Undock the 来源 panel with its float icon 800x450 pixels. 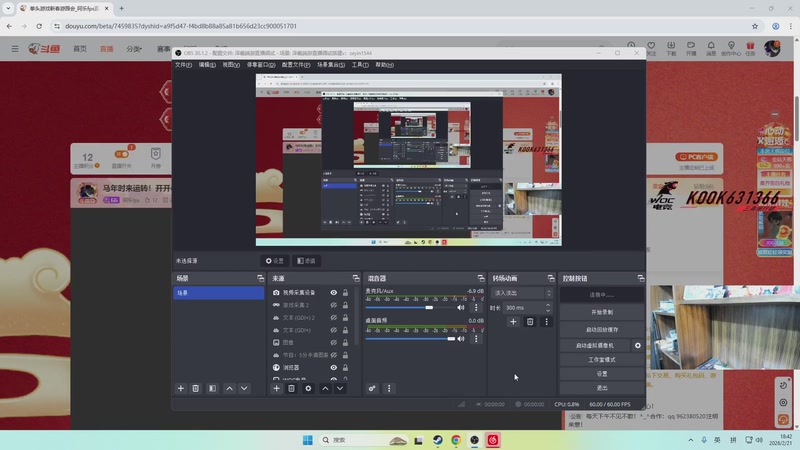click(356, 278)
